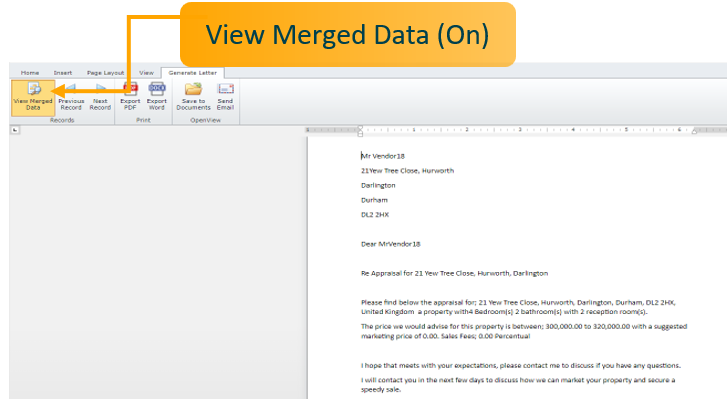Place cursor in the Mr Vendor18 line
The image size is (727, 405).
click(383, 156)
